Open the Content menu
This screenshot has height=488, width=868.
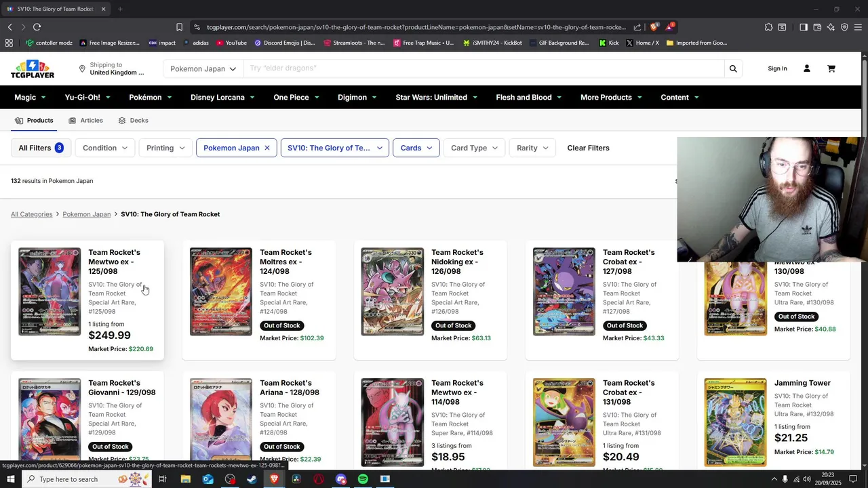point(680,98)
